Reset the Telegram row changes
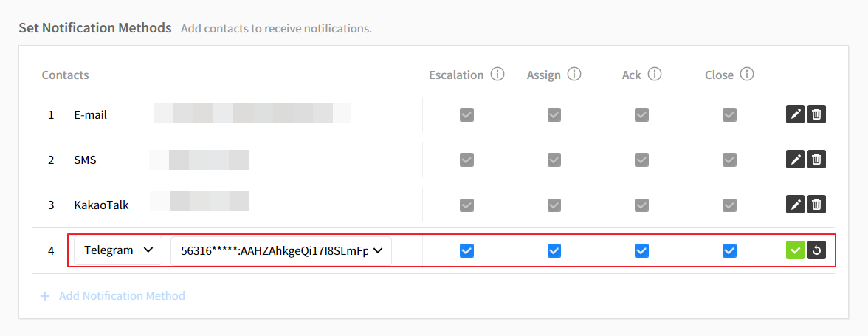This screenshot has height=336, width=868. pos(816,251)
